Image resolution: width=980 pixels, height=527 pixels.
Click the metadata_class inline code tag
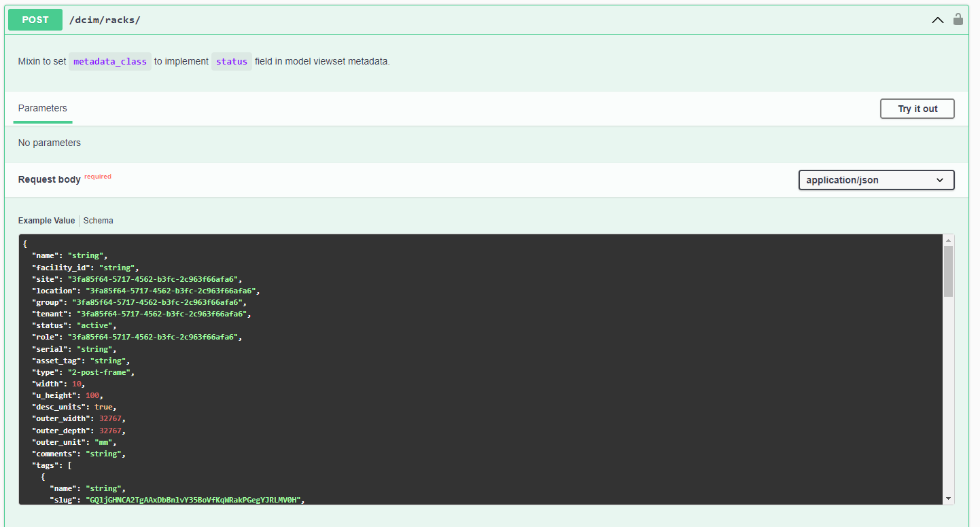110,62
